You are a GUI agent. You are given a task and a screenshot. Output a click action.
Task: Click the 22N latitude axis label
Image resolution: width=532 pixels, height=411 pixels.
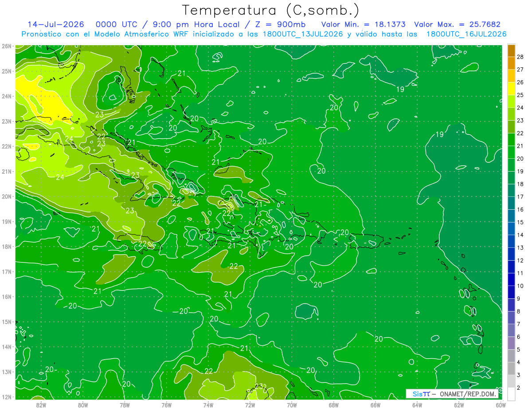[6, 146]
